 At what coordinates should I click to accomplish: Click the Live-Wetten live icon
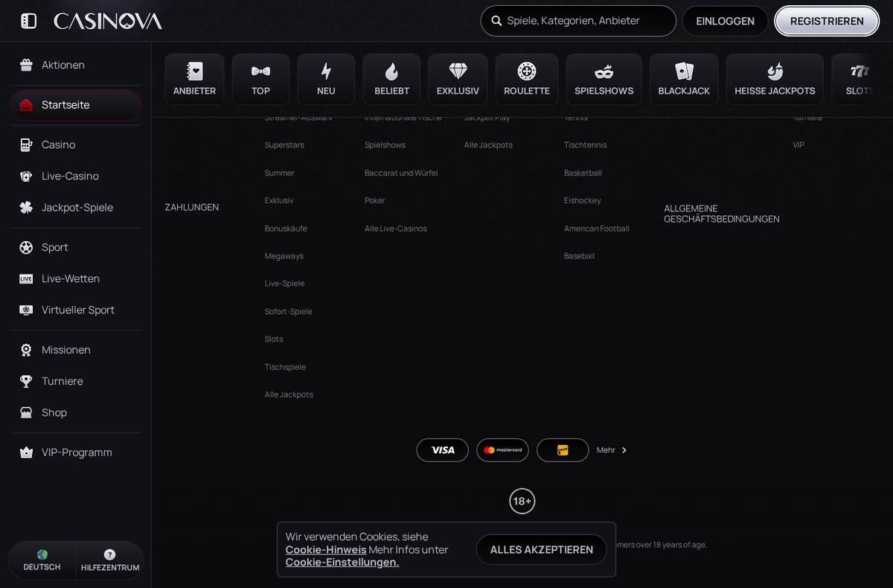[x=26, y=278]
